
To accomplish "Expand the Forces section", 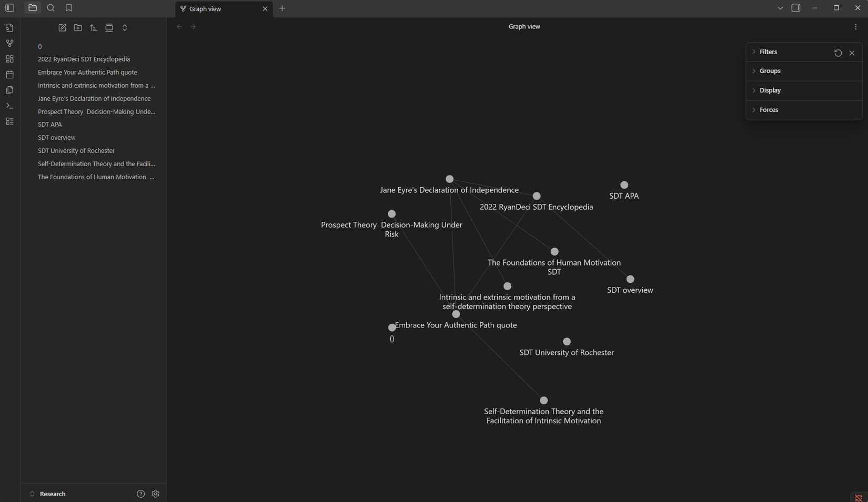I will point(769,109).
